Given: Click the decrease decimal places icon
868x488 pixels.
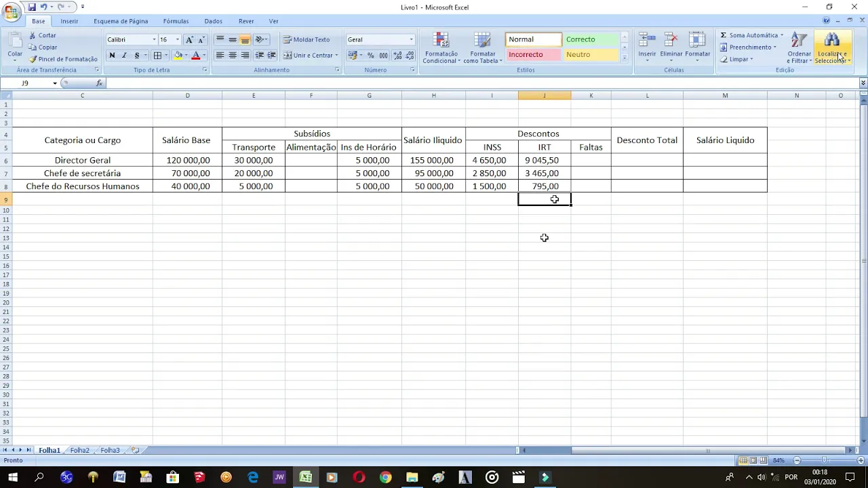Looking at the screenshot, I should (x=410, y=56).
